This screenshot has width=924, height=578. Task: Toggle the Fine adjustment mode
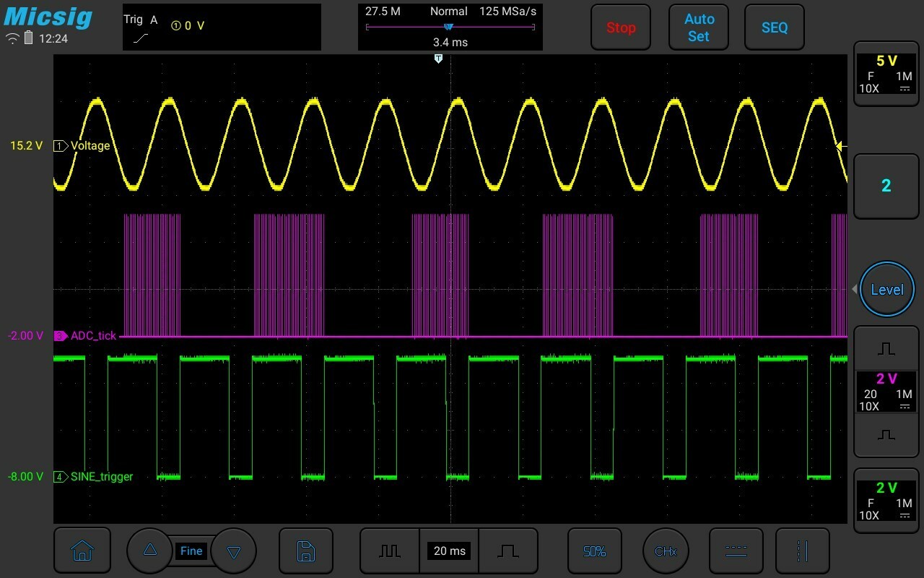pos(191,551)
